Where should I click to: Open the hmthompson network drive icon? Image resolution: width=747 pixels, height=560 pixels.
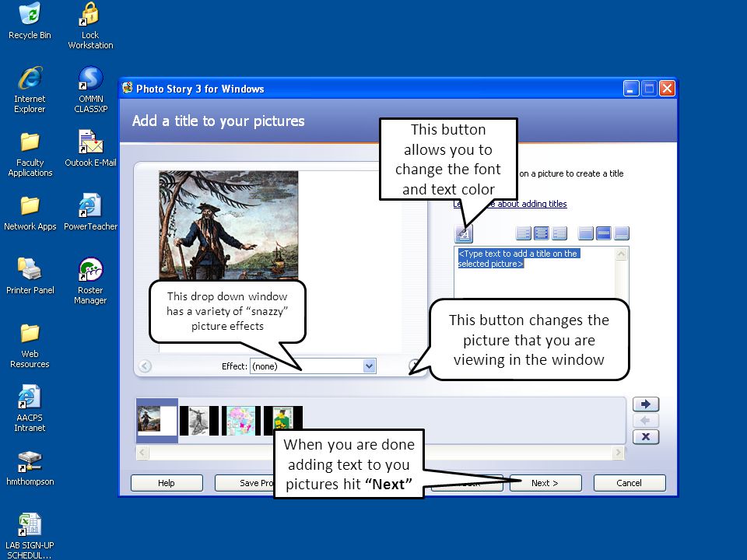coord(30,468)
